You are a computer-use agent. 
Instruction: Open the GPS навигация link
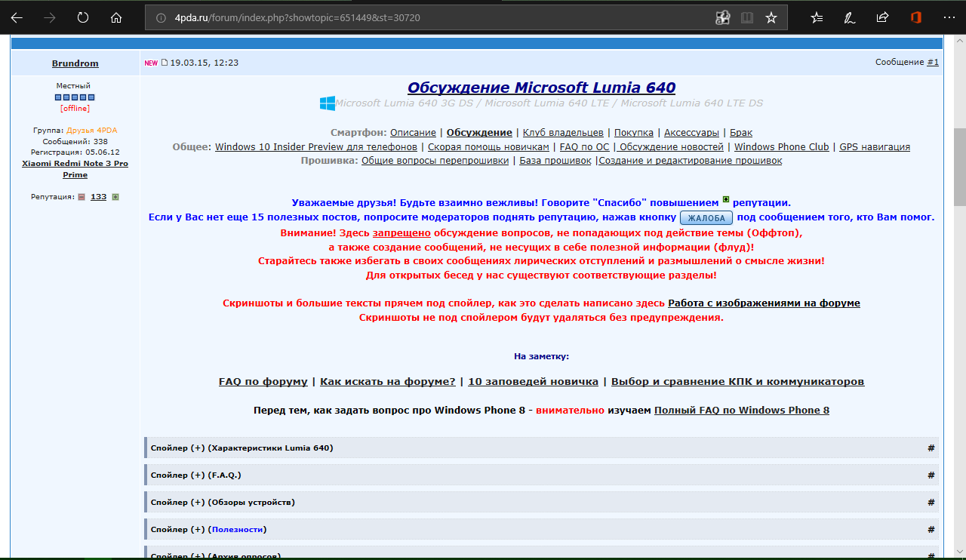coord(875,146)
